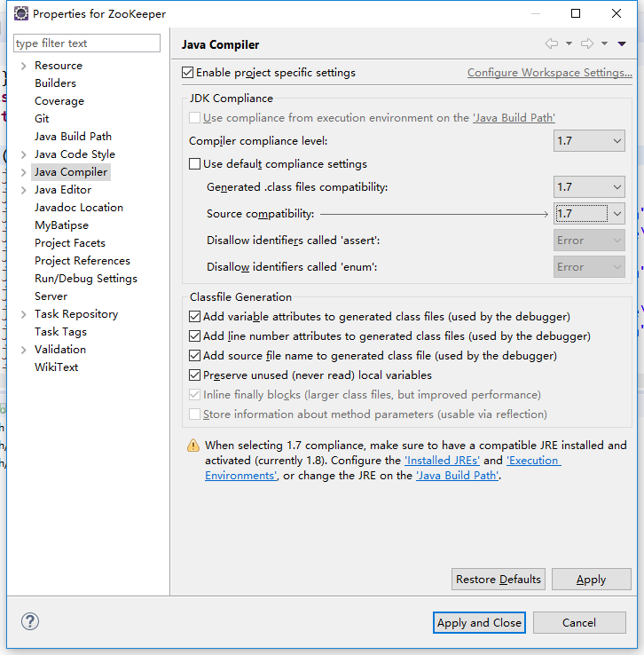Select Project Facets tree item
The image size is (644, 655).
pyautogui.click(x=70, y=243)
